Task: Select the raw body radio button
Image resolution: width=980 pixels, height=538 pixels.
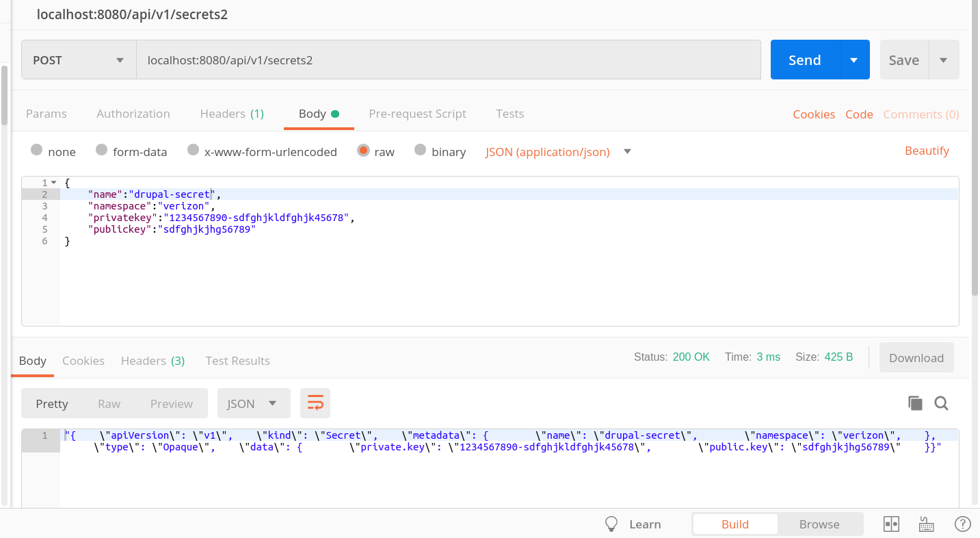Action: pyautogui.click(x=362, y=151)
